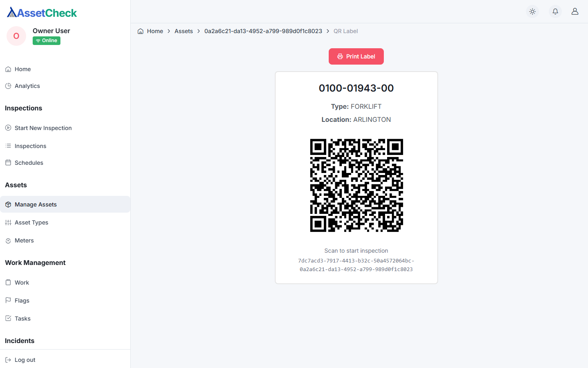Open Analytics pie chart icon
The width and height of the screenshot is (588, 368).
point(8,86)
